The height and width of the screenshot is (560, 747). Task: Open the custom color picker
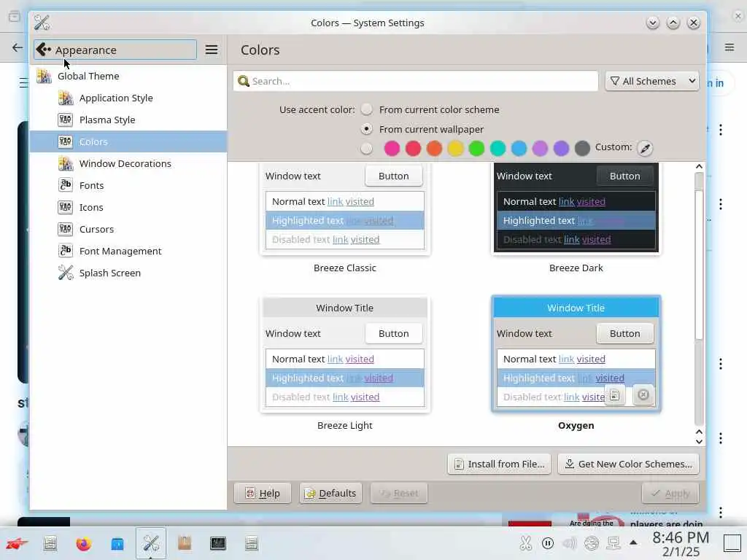645,148
